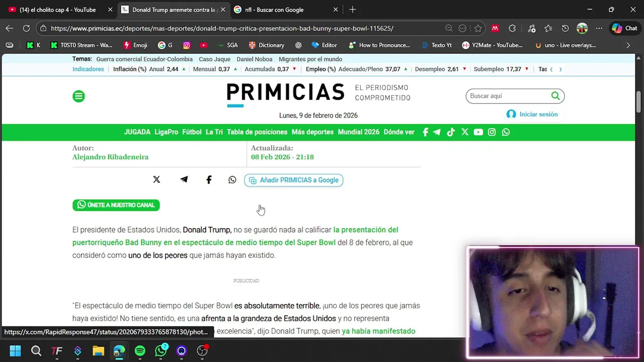The height and width of the screenshot is (362, 644).
Task: Open the La Tri section
Action: click(214, 132)
